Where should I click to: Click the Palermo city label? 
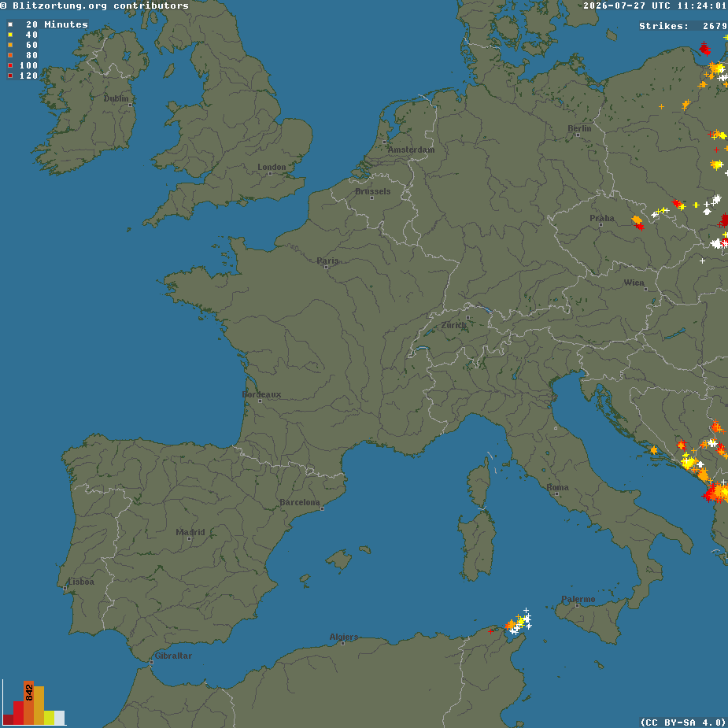point(578,599)
